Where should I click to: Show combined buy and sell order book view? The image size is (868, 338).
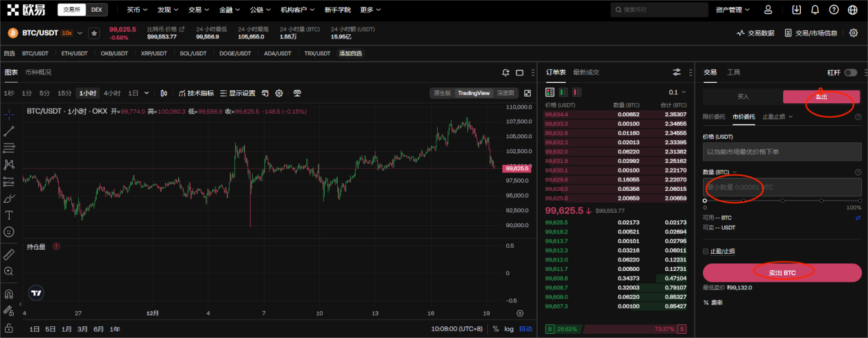point(549,92)
